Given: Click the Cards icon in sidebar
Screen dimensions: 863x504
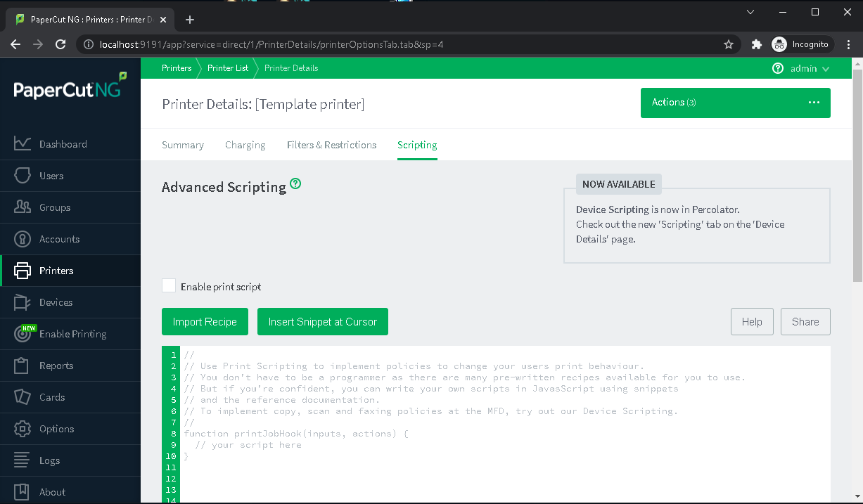Looking at the screenshot, I should (x=23, y=397).
